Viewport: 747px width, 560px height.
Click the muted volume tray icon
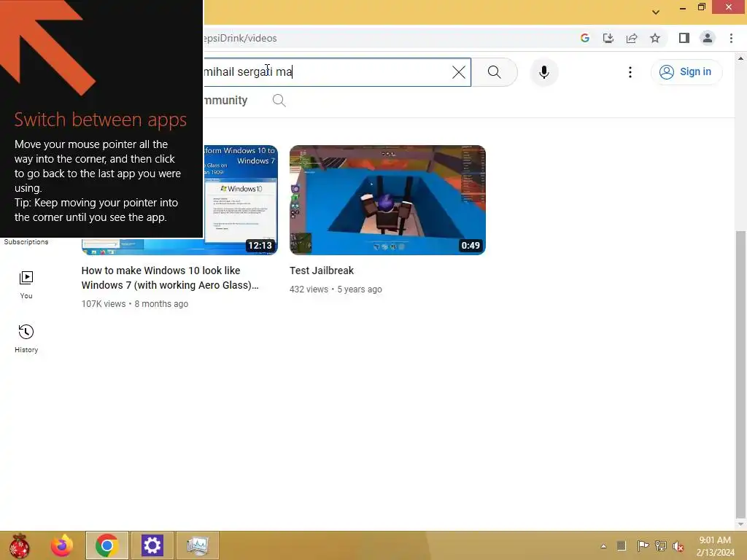pos(678,546)
